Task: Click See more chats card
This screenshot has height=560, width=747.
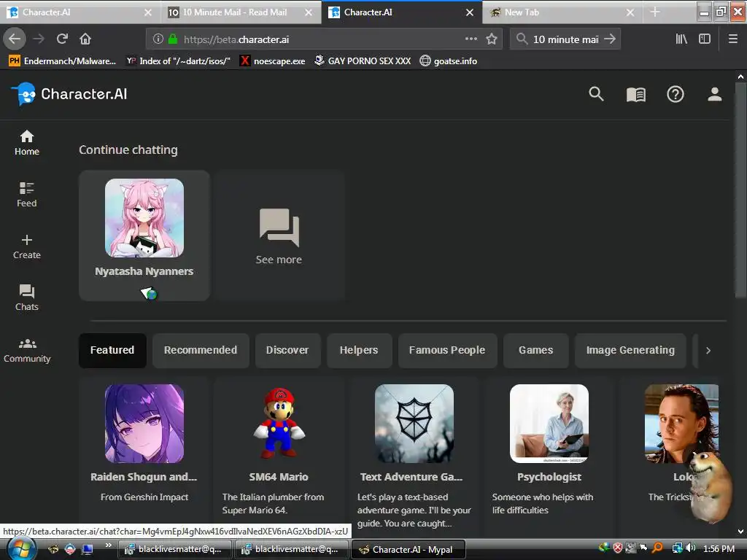Action: coord(279,236)
